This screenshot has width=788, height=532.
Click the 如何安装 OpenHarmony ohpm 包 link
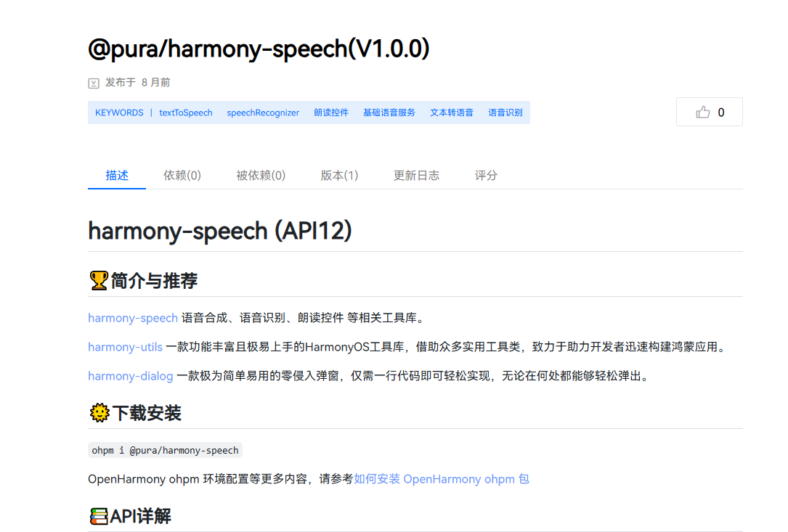pos(442,479)
